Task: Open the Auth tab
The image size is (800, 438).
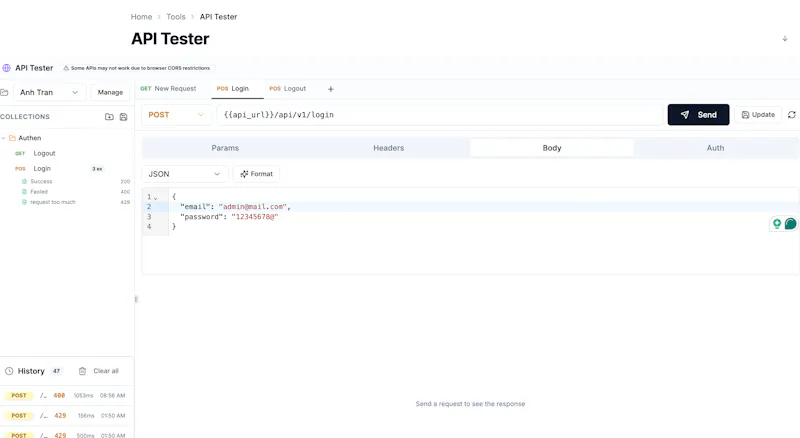Action: click(x=715, y=148)
